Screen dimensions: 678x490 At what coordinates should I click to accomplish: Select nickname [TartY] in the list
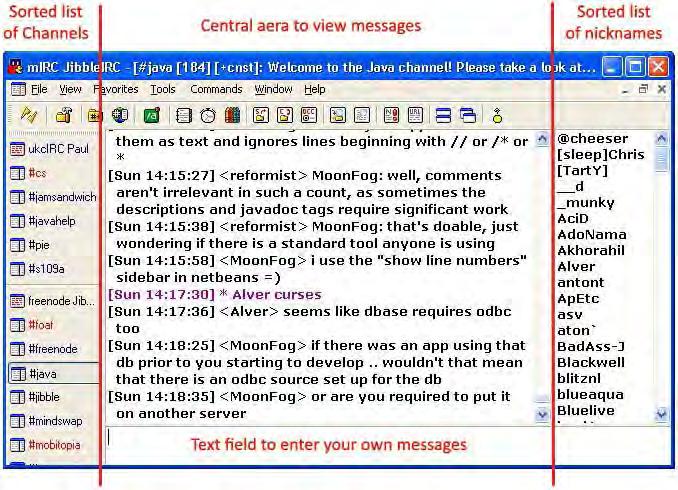582,170
